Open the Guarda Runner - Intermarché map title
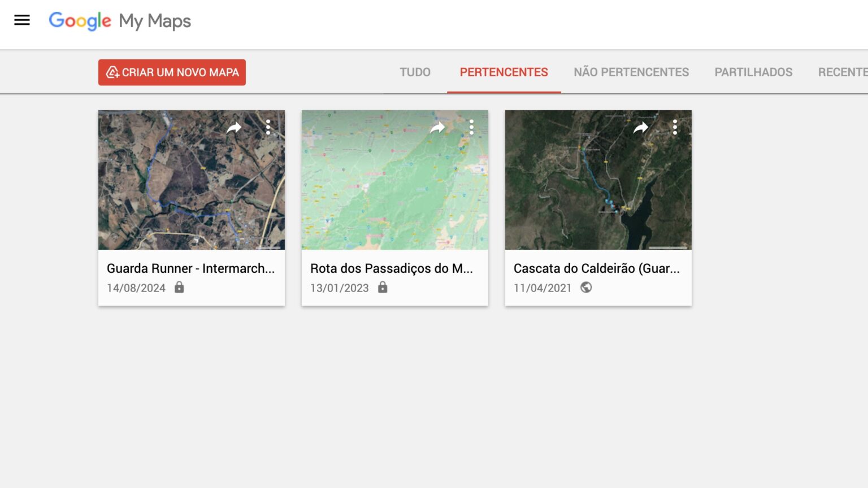This screenshot has width=868, height=488. click(190, 268)
